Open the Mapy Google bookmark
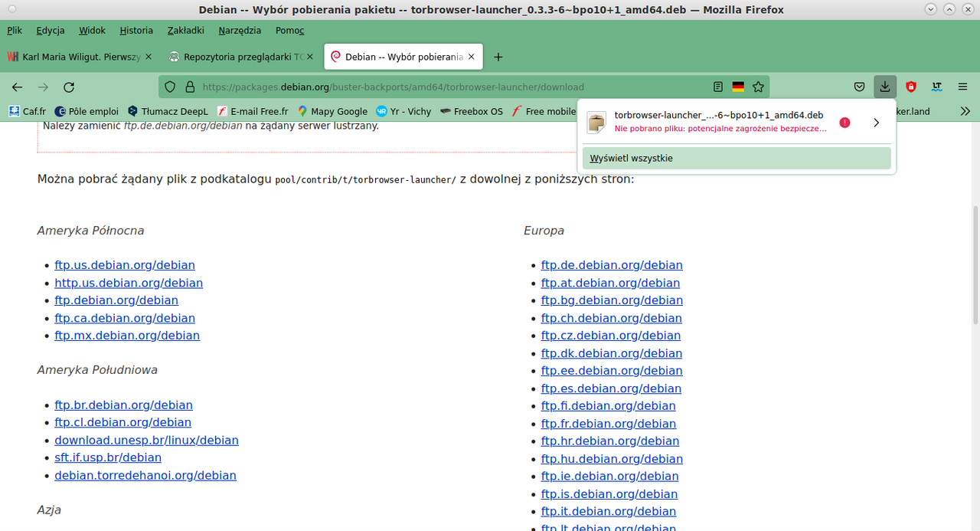Screen dimensions: 980x531 [333, 111]
